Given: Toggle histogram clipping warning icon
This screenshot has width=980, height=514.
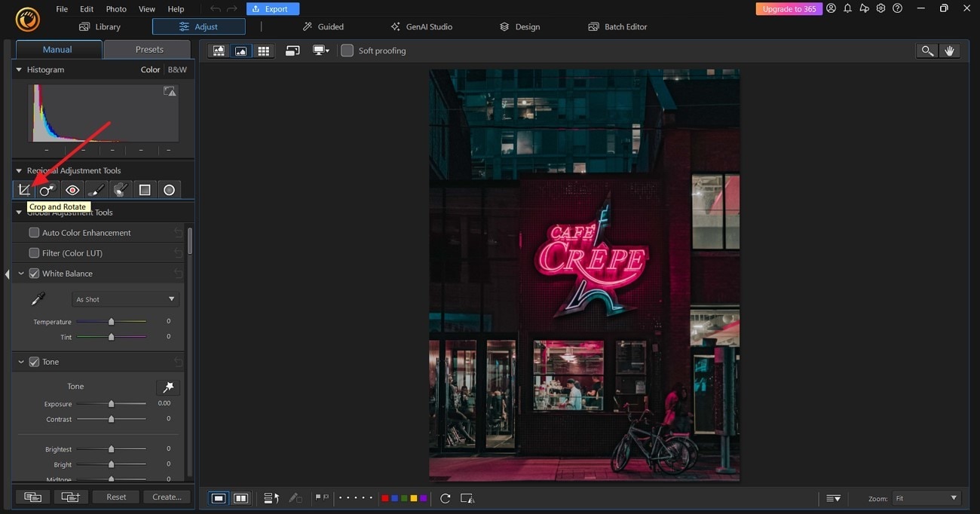Looking at the screenshot, I should point(170,91).
